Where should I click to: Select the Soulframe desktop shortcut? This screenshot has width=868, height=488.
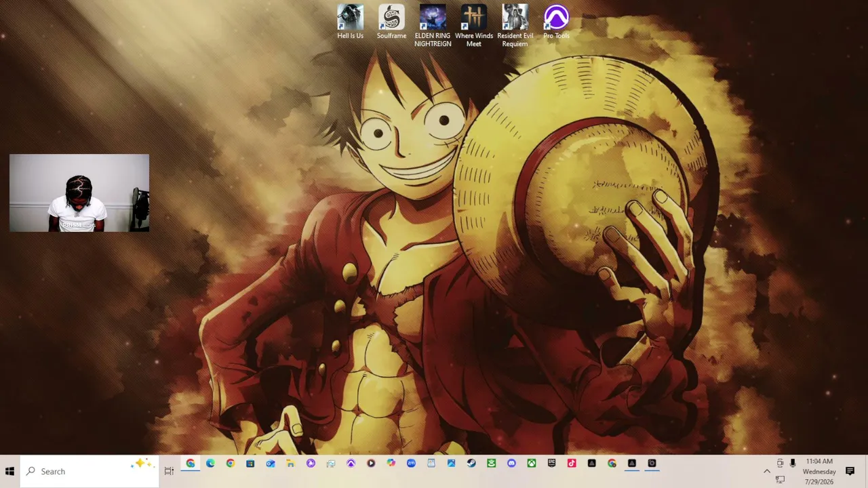[391, 22]
